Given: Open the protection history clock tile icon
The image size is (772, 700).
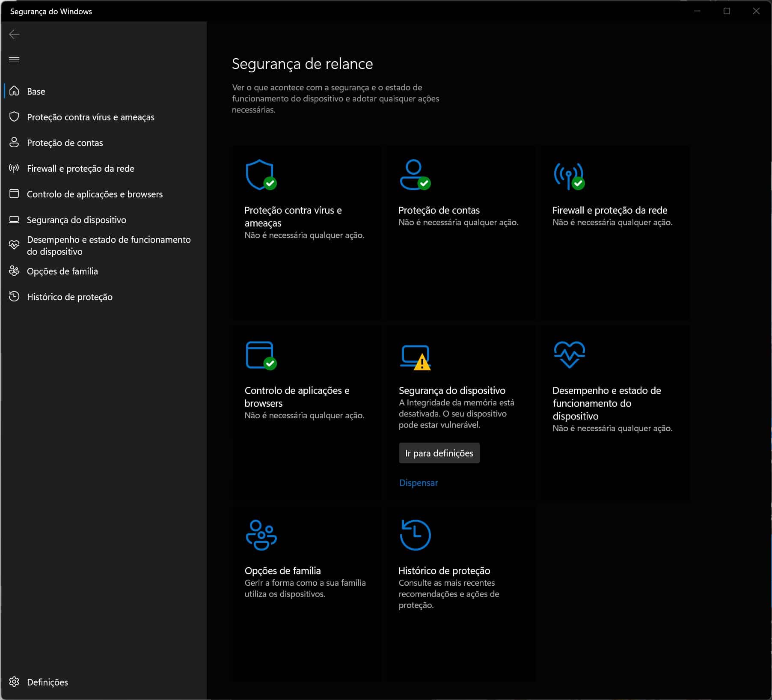Looking at the screenshot, I should pos(415,535).
